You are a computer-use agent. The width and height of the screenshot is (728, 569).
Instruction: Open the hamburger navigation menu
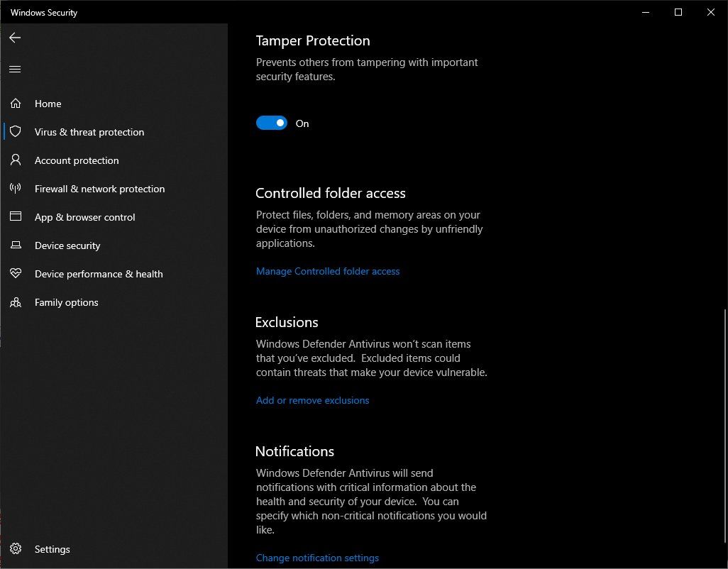click(15, 69)
